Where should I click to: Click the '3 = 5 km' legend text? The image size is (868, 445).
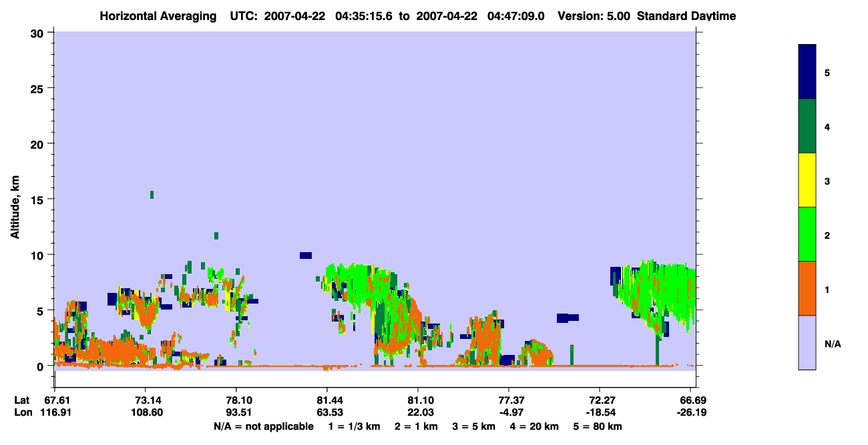coord(473,426)
